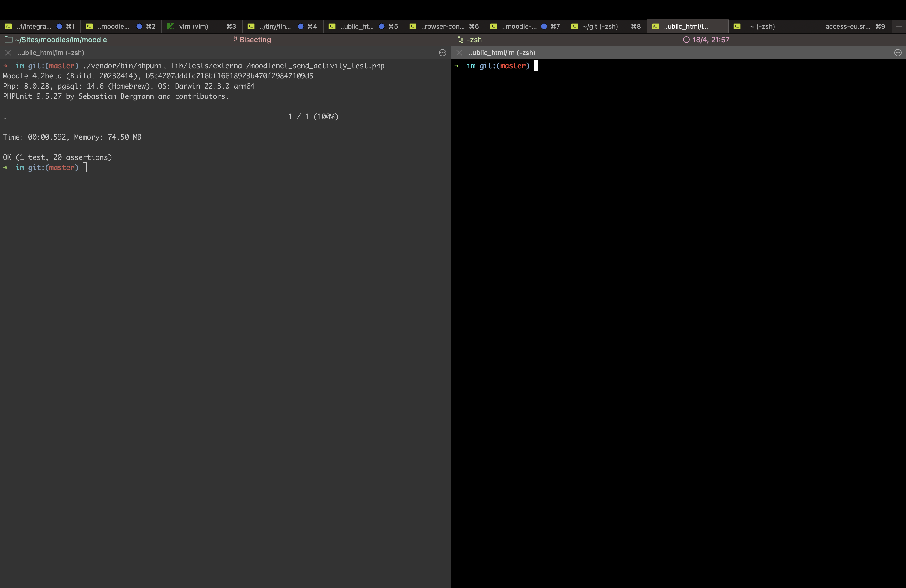Click blue activity dot on ..ublic_ht... tab
Viewport: 906px width, 588px height.
coord(381,26)
